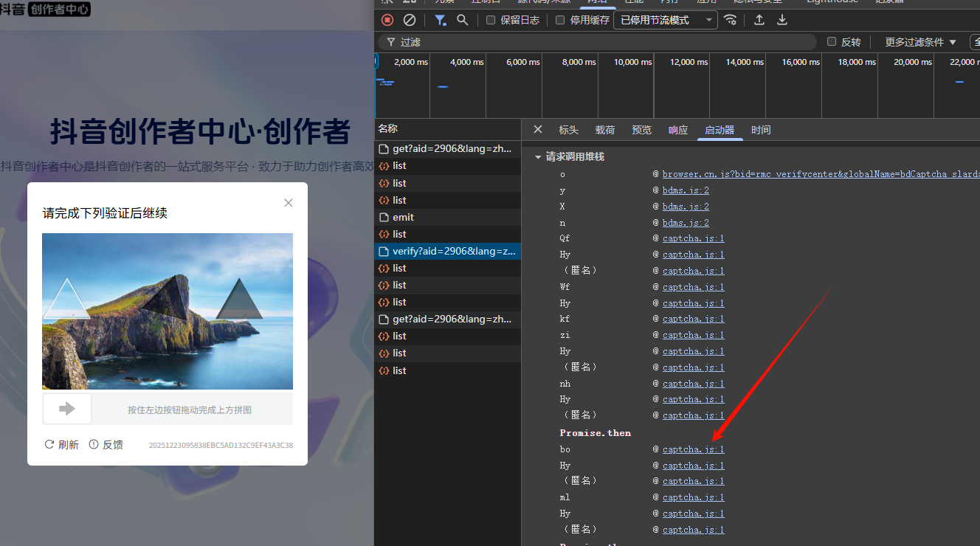Screen dimensions: 980x546
Task: Open captcha.js:1 link in the bo row
Action: click(x=694, y=449)
